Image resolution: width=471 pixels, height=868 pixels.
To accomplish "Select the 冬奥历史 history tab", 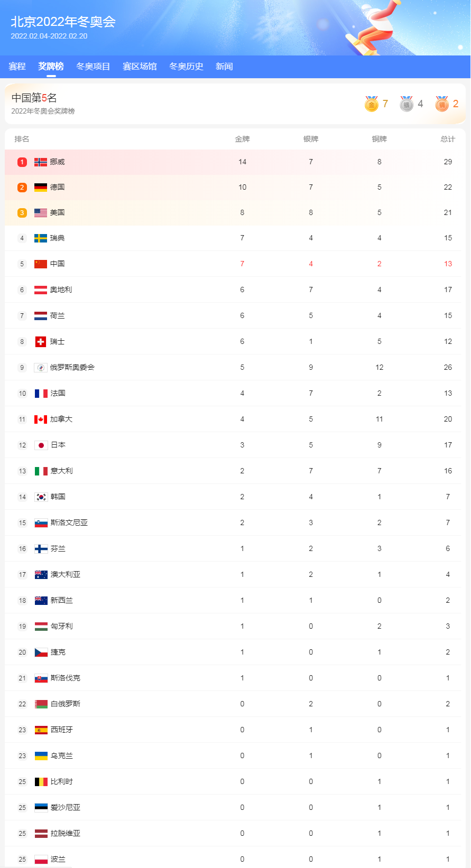I will coord(186,67).
